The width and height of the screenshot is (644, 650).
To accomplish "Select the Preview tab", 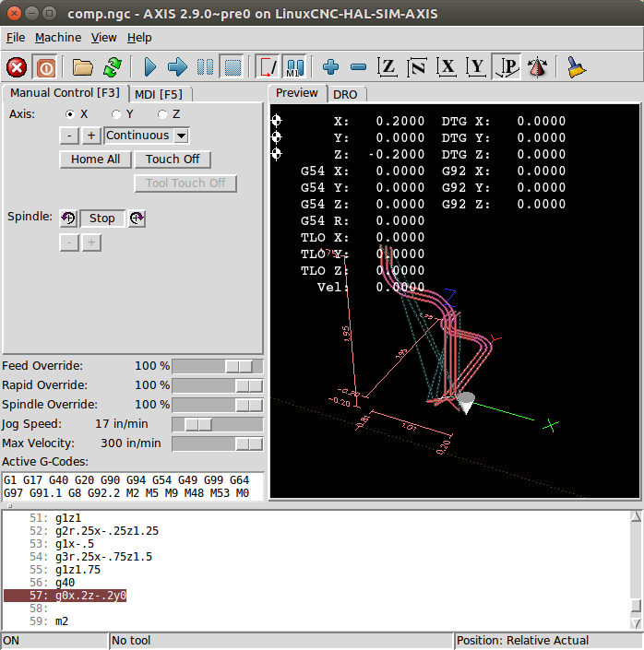I will (x=297, y=93).
